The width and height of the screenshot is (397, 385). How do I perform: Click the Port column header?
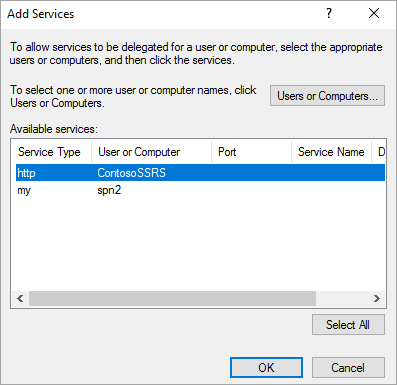point(251,152)
